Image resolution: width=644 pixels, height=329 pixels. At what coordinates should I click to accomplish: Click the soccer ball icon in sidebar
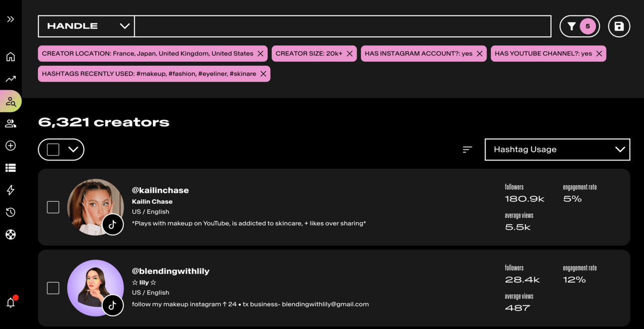[x=10, y=234]
